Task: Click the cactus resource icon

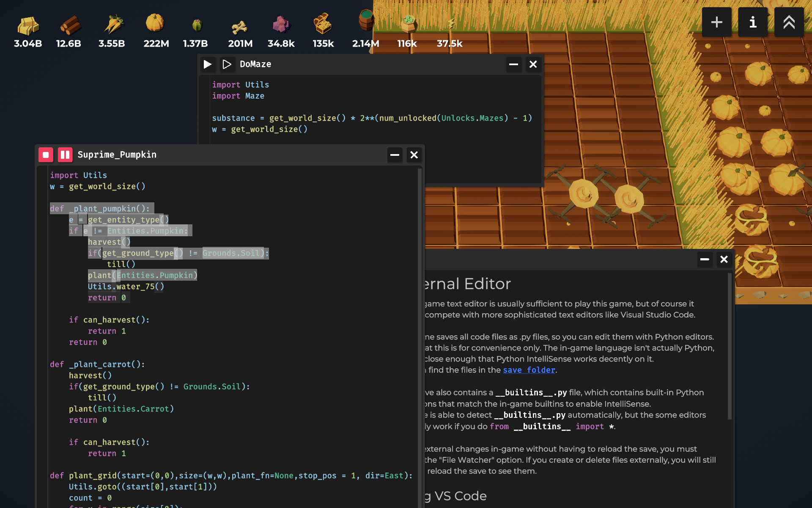Action: 197,25
